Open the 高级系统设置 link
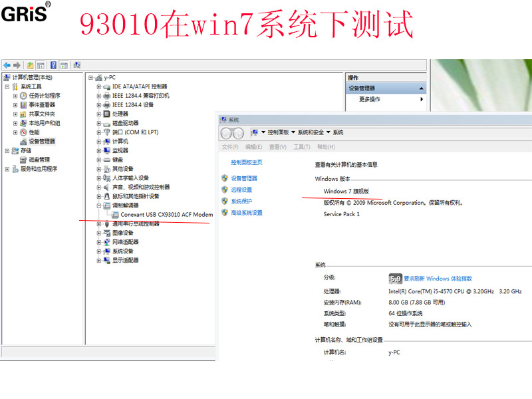This screenshot has height=399, width=532. pyautogui.click(x=247, y=213)
